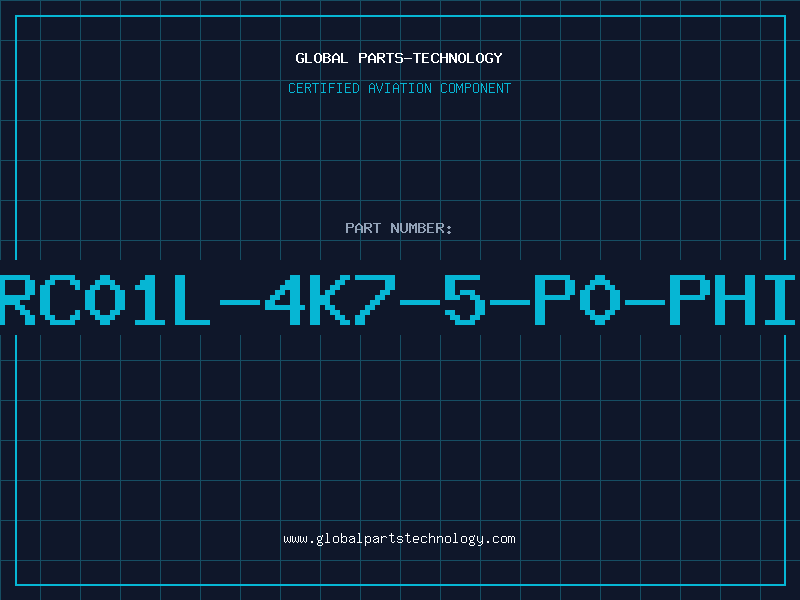The width and height of the screenshot is (800, 600).
Task: Click the word CERTIFIED in the subtitle
Action: pyautogui.click(x=323, y=88)
